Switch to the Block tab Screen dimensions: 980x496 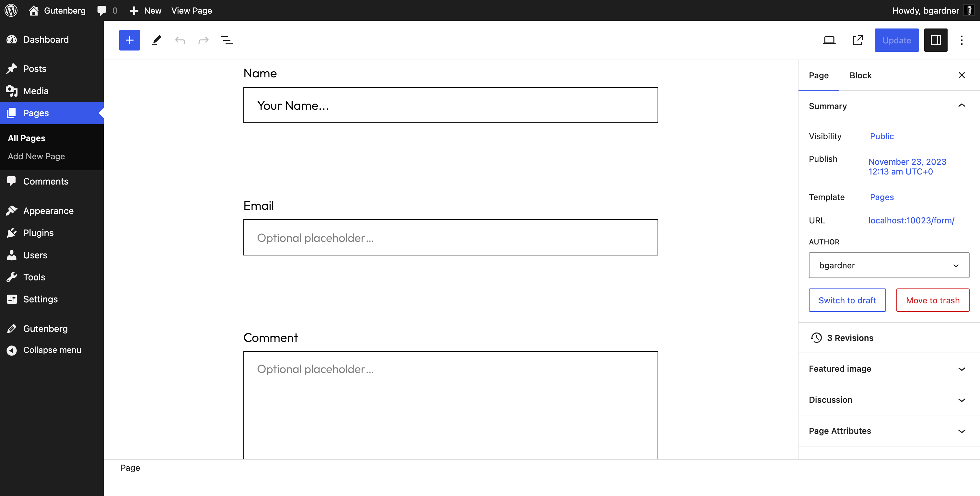coord(861,75)
